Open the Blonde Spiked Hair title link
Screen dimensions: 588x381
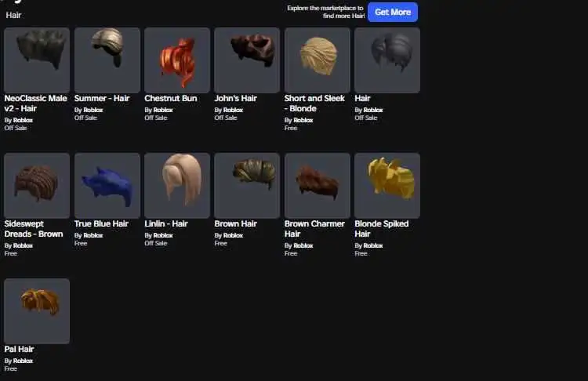pos(381,229)
